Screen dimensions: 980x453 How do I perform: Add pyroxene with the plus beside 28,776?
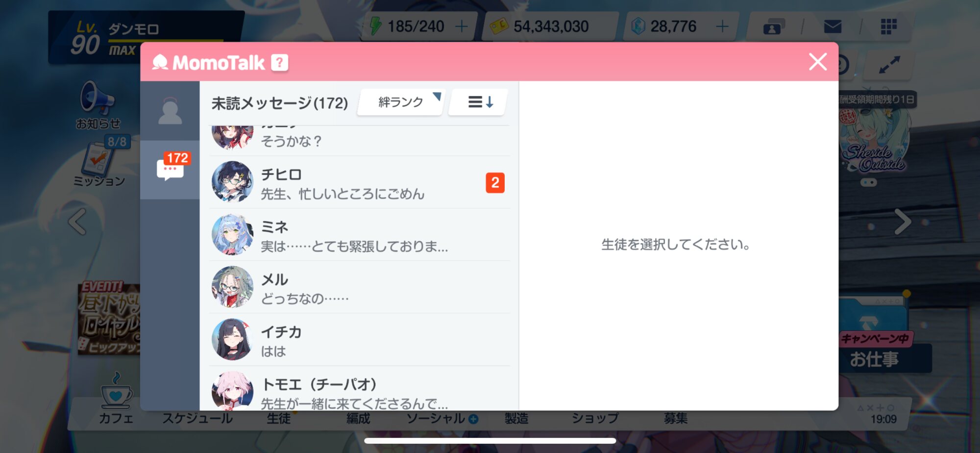tap(722, 26)
